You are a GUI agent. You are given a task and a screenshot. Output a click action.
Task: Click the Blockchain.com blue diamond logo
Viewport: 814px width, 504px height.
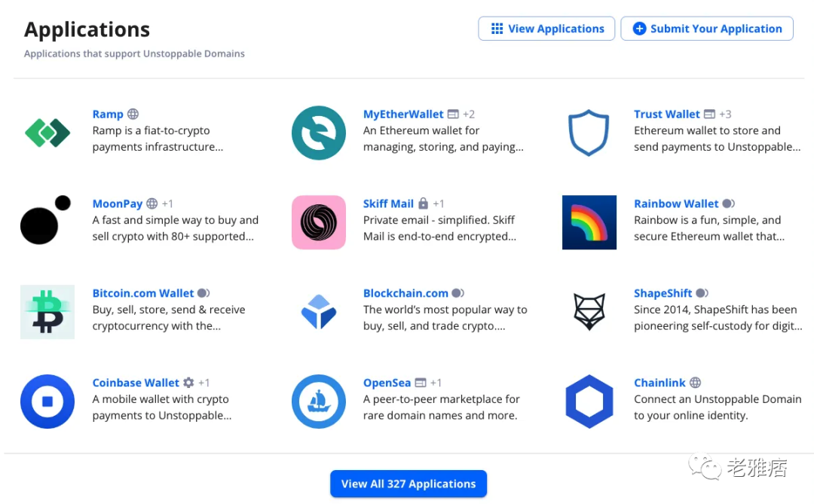(x=319, y=312)
